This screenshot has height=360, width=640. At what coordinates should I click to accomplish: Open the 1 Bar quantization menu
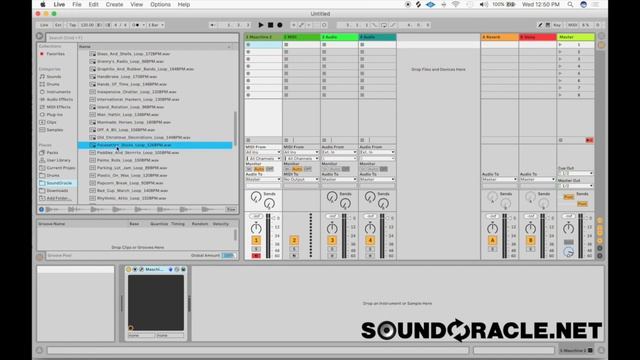[x=156, y=25]
